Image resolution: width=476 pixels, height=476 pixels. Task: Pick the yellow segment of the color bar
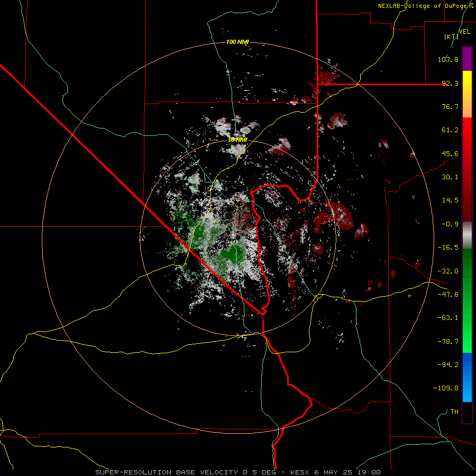pos(467,94)
